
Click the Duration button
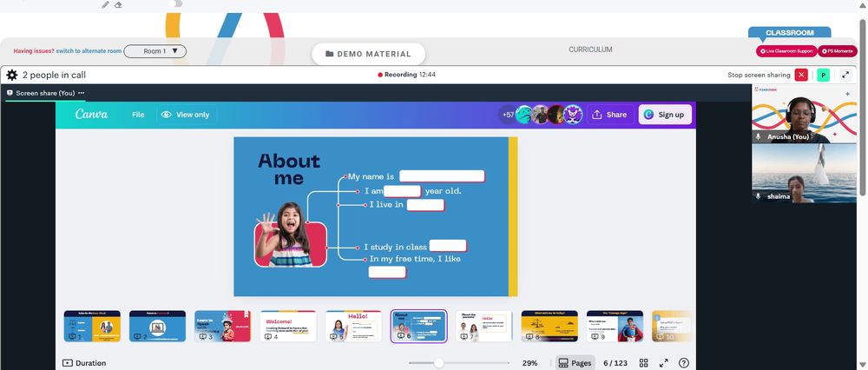tap(84, 363)
